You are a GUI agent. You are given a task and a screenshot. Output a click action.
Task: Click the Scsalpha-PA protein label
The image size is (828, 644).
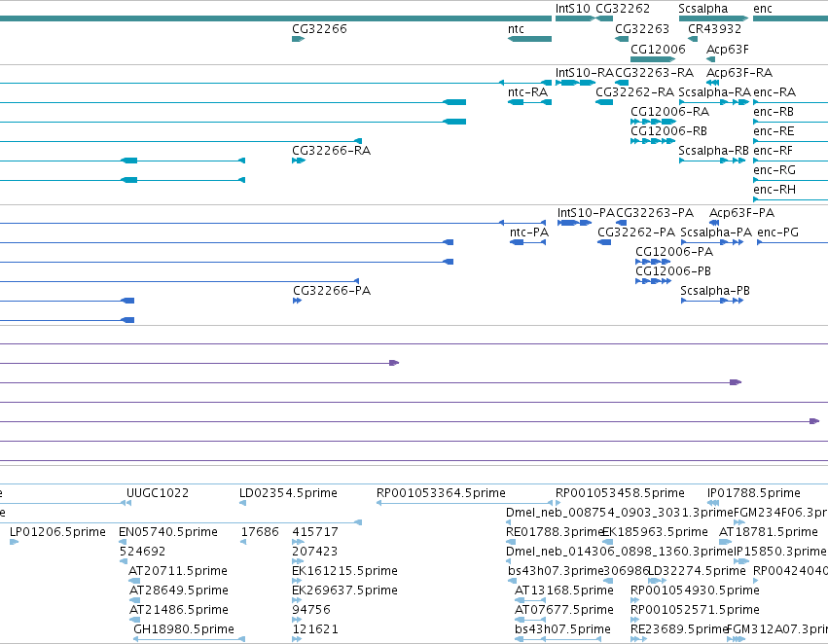(x=716, y=233)
